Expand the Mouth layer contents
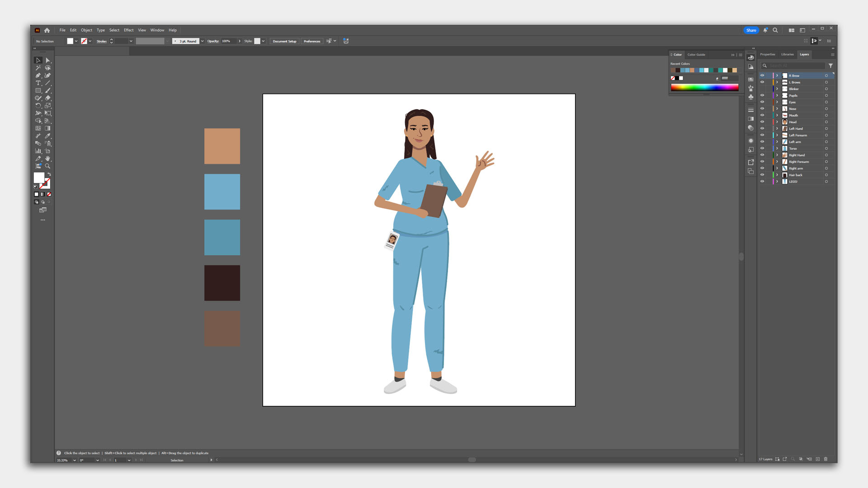 [777, 115]
